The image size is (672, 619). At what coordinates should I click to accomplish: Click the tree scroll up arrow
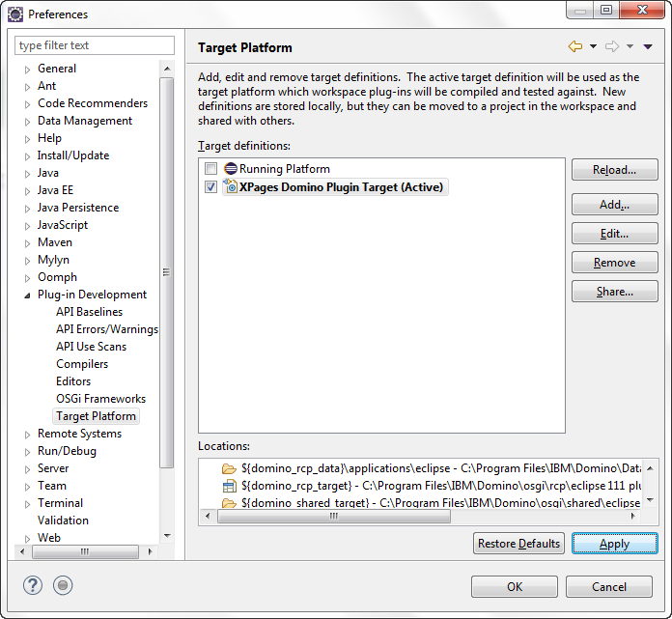(x=167, y=69)
